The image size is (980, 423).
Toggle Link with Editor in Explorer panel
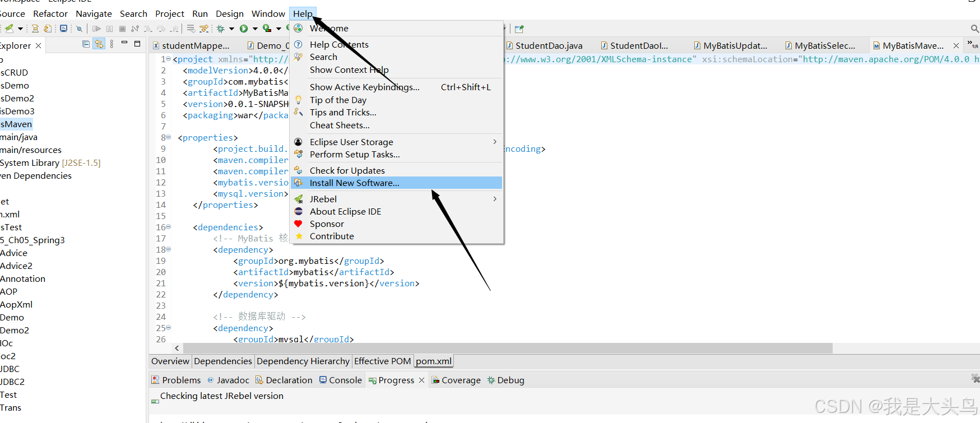coord(99,44)
